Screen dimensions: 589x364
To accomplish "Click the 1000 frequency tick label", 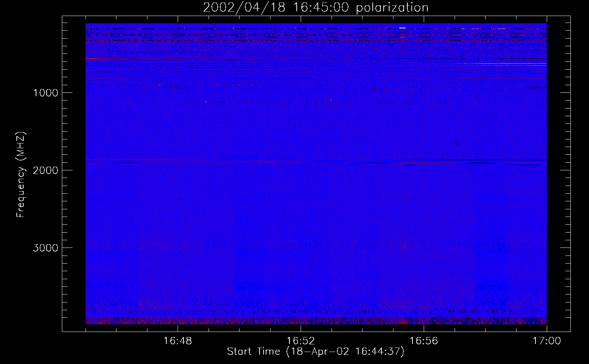I will click(x=46, y=93).
